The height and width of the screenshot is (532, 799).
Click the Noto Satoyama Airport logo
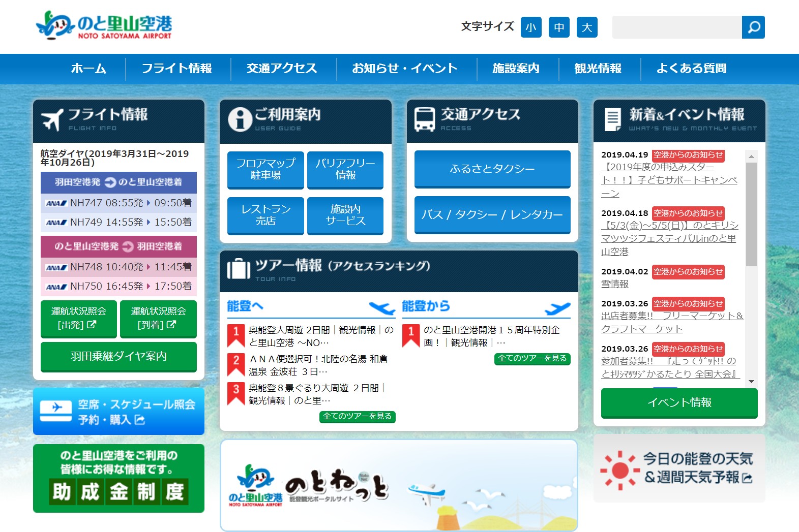[x=104, y=25]
